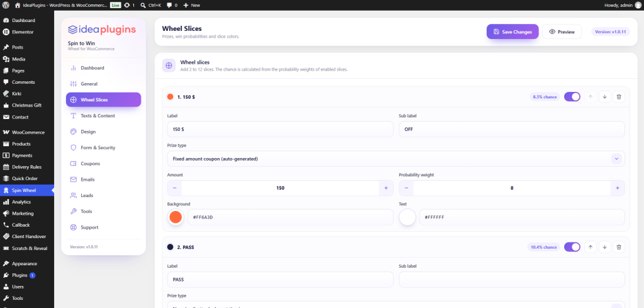Image resolution: width=644 pixels, height=308 pixels.
Task: Open Form & Security tab
Action: point(104,147)
